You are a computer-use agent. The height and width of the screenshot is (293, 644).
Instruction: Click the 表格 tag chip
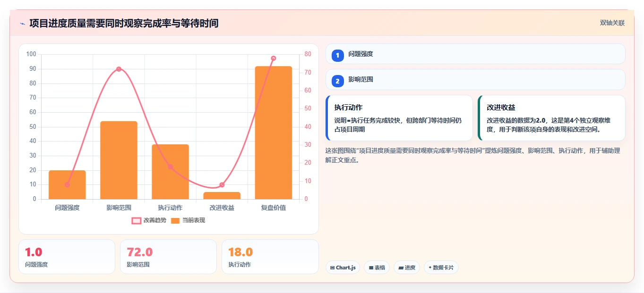click(377, 268)
